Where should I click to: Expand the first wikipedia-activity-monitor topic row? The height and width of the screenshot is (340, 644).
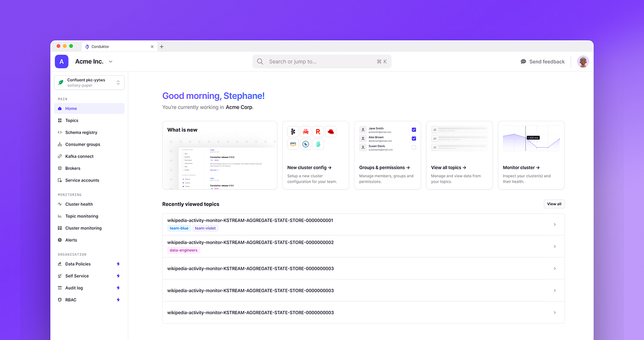pos(554,224)
